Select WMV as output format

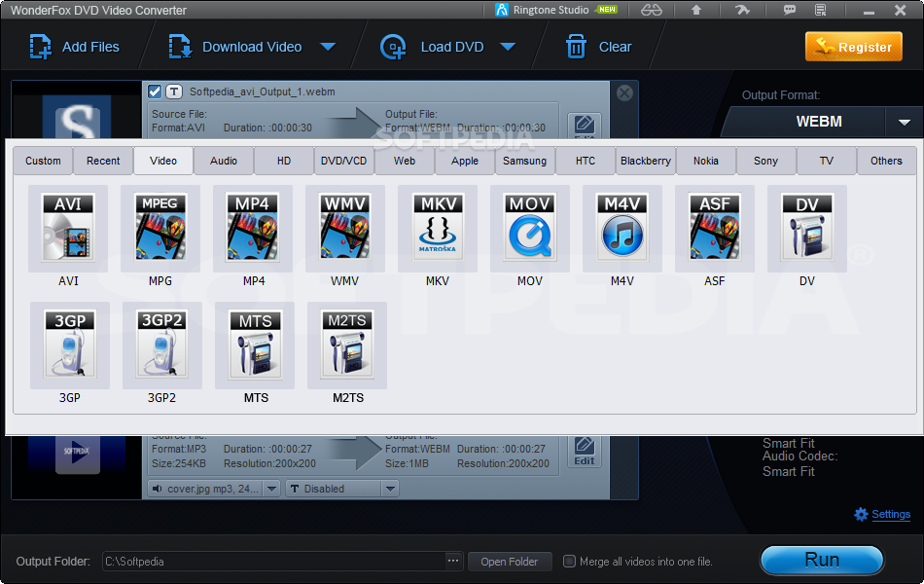point(345,229)
